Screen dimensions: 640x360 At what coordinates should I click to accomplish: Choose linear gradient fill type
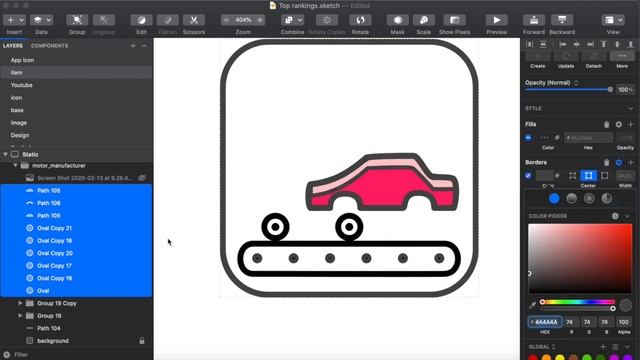point(571,198)
